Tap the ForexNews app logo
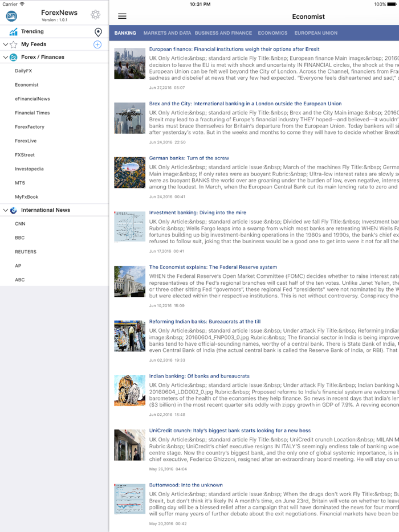Viewport: 399px width, 532px height. pos(11,15)
